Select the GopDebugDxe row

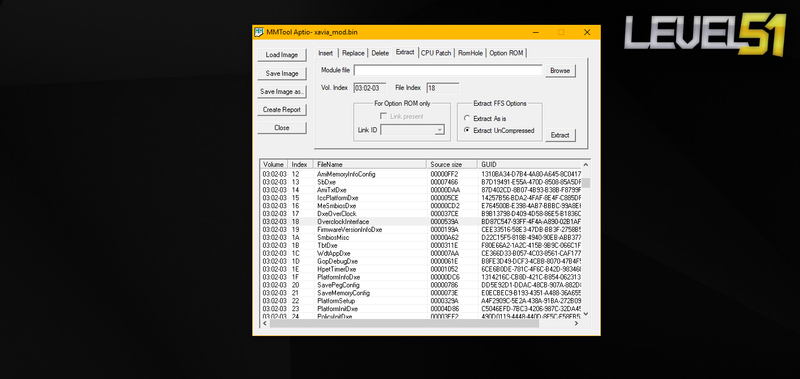tap(420, 261)
